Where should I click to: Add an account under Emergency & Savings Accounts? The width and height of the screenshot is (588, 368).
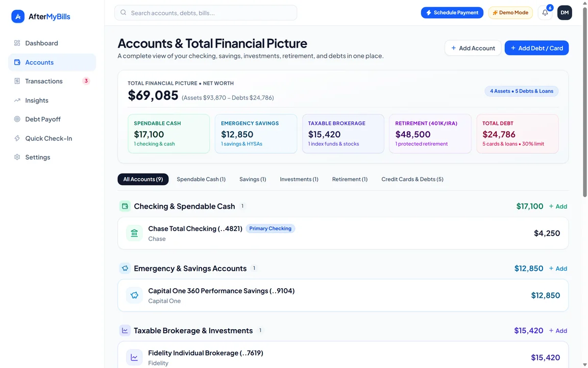558,268
